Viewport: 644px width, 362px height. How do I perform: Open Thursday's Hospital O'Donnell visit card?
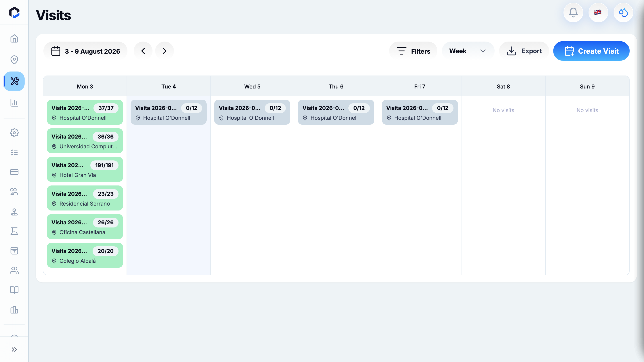[336, 112]
